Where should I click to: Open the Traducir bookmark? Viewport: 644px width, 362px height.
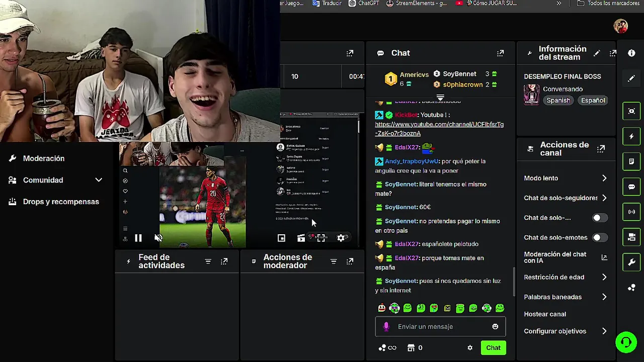coord(327,3)
